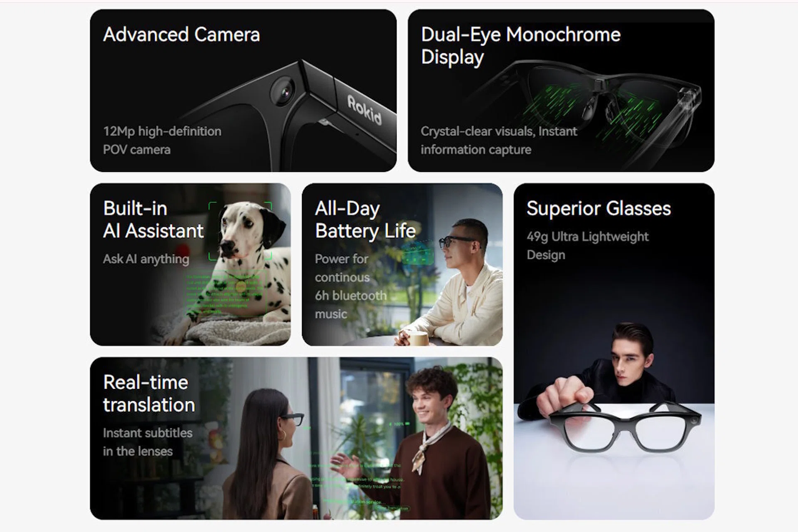
Task: Open the "All-Day Battery Life" heading
Action: click(x=365, y=219)
